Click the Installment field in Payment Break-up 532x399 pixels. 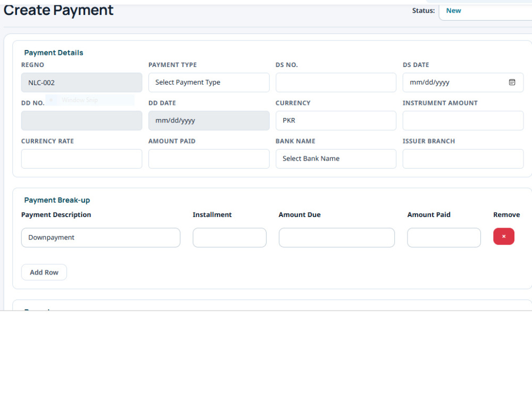(x=229, y=237)
